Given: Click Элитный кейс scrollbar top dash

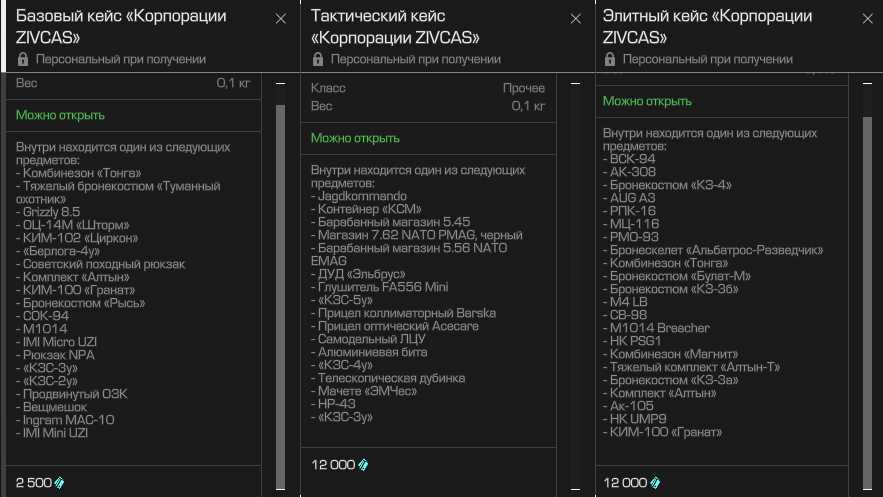Looking at the screenshot, I should point(867,83).
